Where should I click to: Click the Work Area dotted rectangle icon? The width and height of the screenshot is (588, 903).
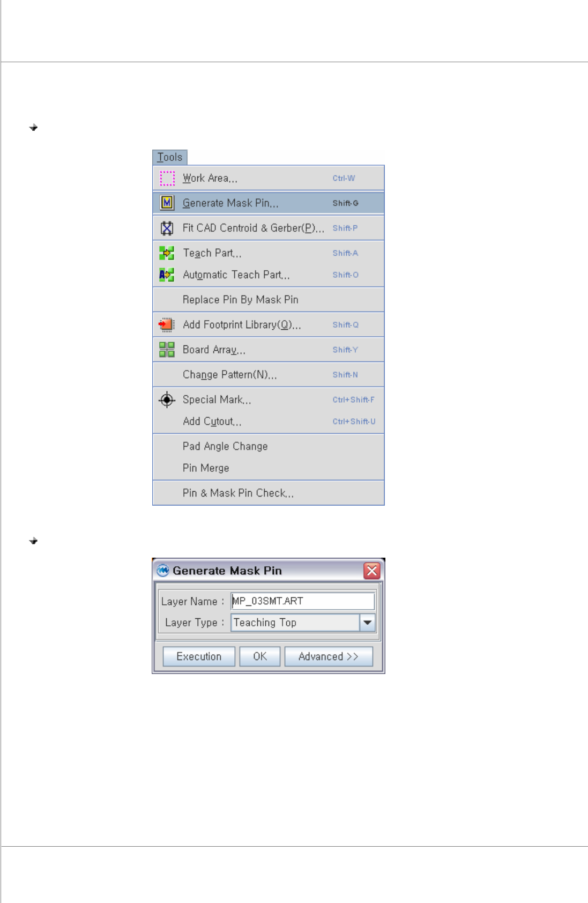[x=167, y=178]
